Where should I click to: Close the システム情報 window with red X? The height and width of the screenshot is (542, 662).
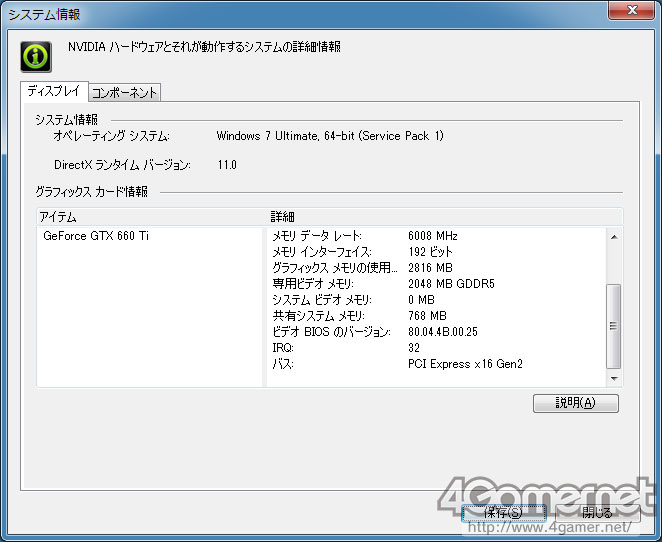click(x=632, y=10)
